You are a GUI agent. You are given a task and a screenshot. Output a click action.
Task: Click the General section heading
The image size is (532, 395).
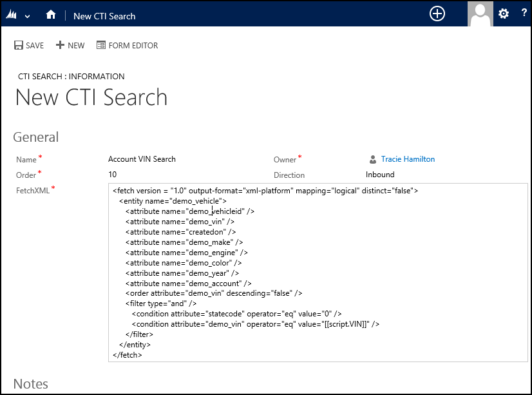[36, 137]
